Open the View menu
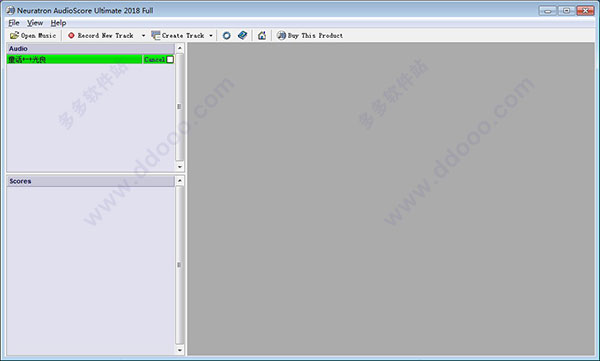 pyautogui.click(x=35, y=23)
